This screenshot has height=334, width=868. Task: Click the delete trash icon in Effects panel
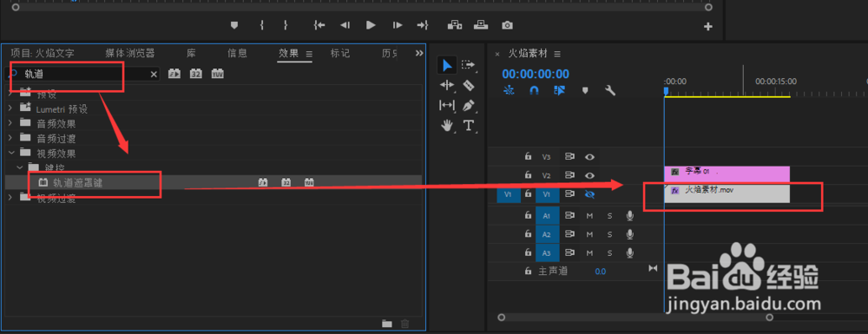click(x=405, y=324)
